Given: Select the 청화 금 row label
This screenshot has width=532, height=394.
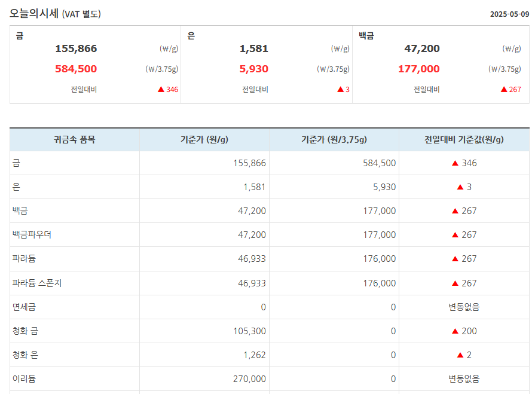Looking at the screenshot, I should click(x=25, y=331).
